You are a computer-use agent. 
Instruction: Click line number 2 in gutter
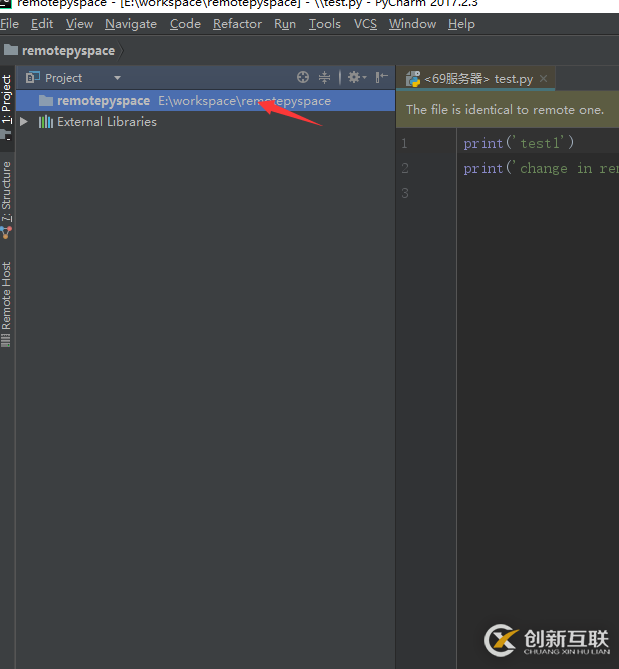coord(405,169)
